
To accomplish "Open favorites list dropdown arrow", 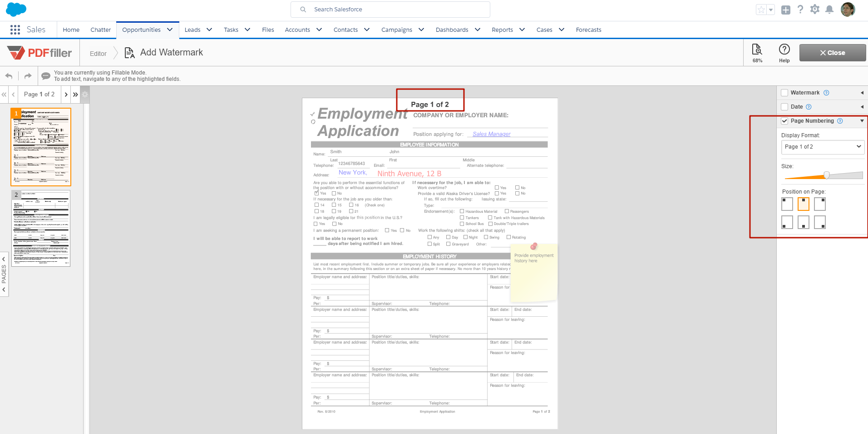I will pos(771,10).
